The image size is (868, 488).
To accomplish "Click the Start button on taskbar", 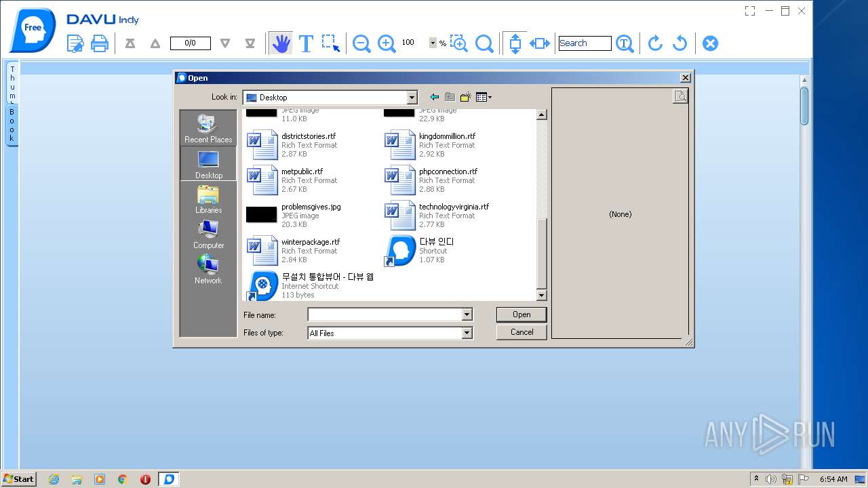I will coord(18,479).
